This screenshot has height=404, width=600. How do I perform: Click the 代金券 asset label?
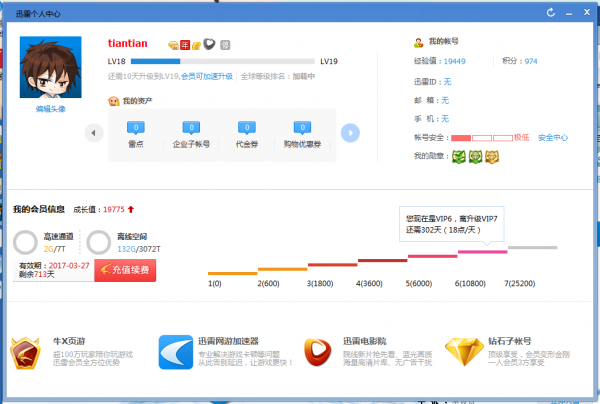point(247,144)
